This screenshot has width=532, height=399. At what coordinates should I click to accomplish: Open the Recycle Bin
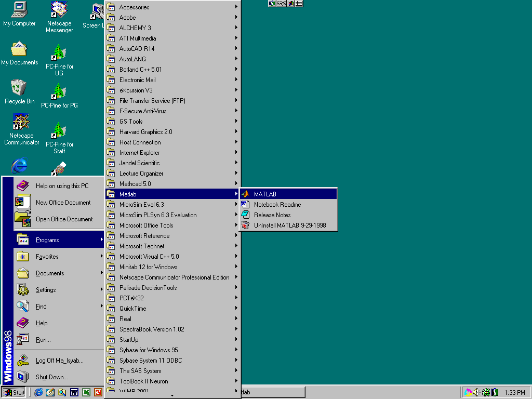(x=18, y=88)
